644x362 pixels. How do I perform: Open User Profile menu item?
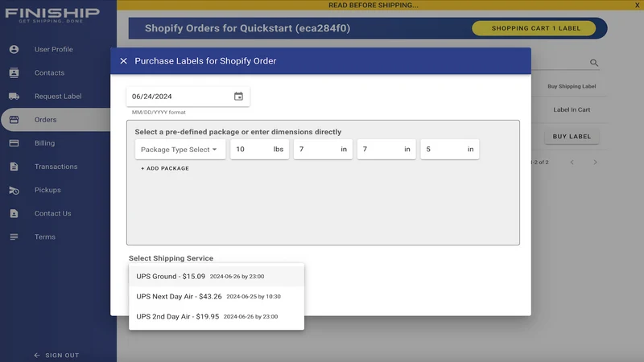[x=56, y=49]
